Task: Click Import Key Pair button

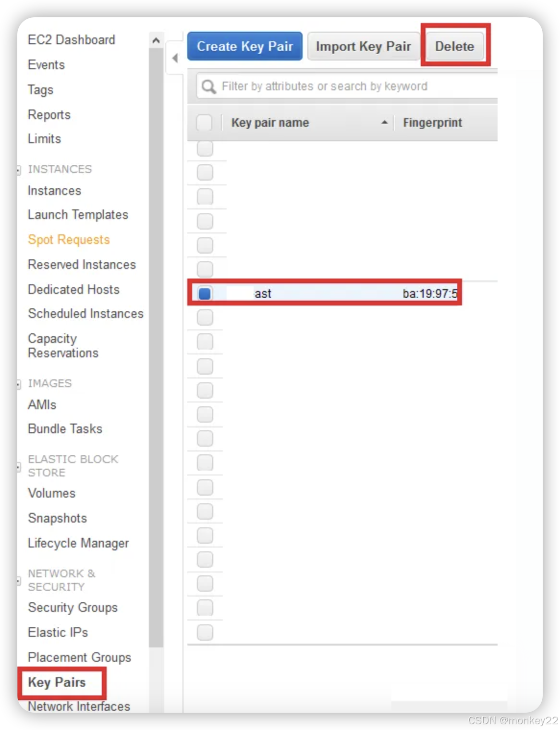Action: click(x=363, y=46)
